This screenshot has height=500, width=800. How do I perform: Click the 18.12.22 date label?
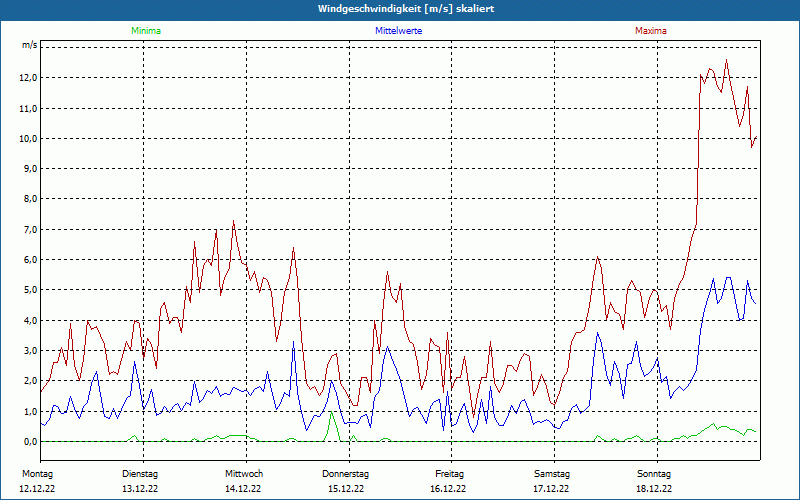(x=654, y=489)
